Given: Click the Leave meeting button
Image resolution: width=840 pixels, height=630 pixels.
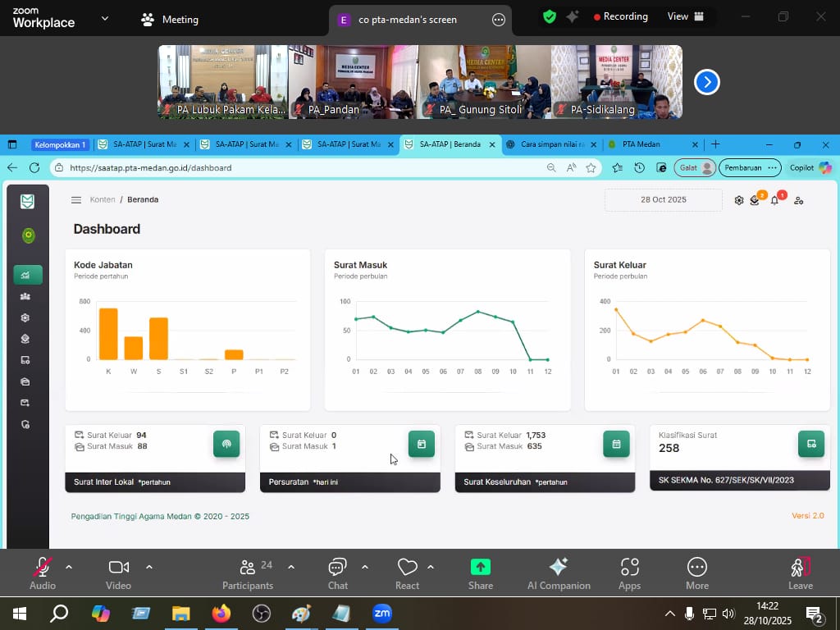Looking at the screenshot, I should [x=800, y=572].
